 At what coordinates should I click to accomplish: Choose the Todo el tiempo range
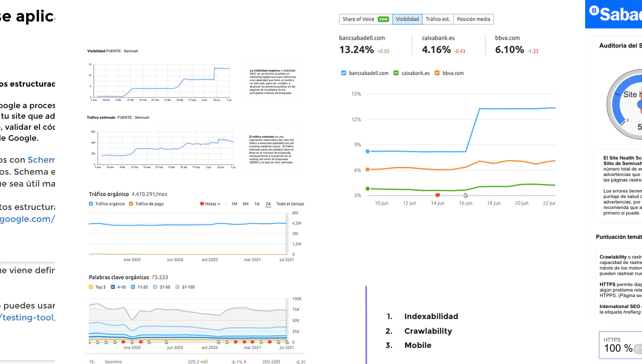coord(290,204)
